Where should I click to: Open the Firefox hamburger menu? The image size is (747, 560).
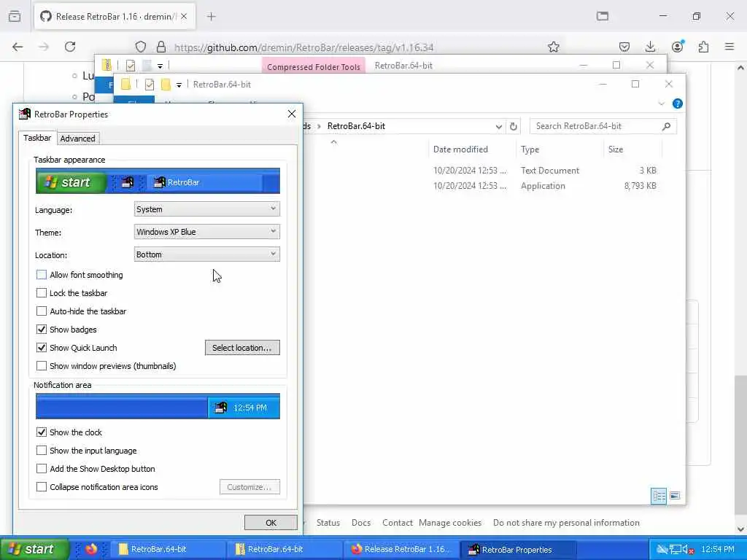click(x=729, y=47)
